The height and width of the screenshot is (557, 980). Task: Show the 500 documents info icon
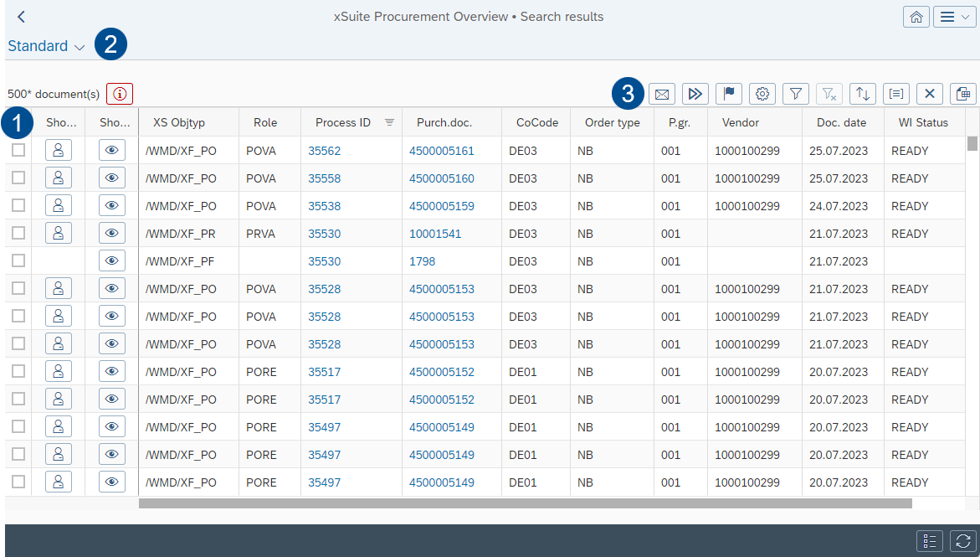pos(119,93)
